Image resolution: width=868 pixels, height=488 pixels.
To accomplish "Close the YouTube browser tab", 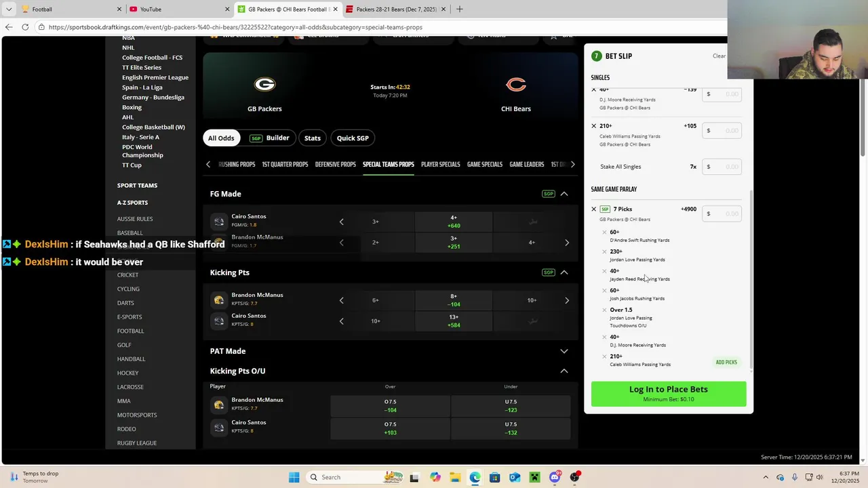I will click(x=227, y=9).
